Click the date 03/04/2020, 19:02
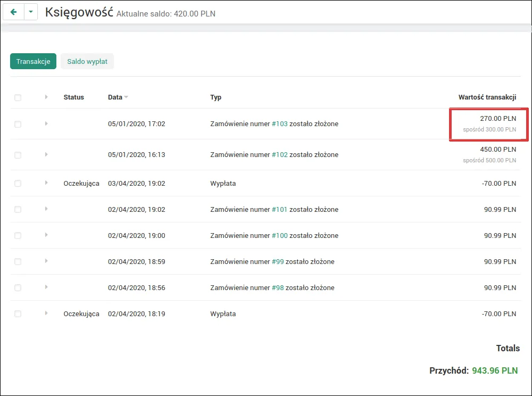Image resolution: width=532 pixels, height=396 pixels. (x=136, y=184)
